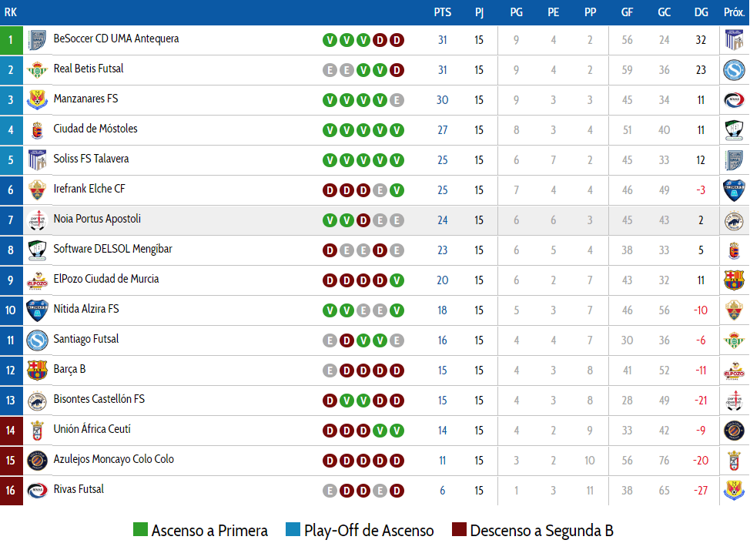Click the ElPozo Ciudad de Murcia logo
750x560 pixels.
point(37,280)
